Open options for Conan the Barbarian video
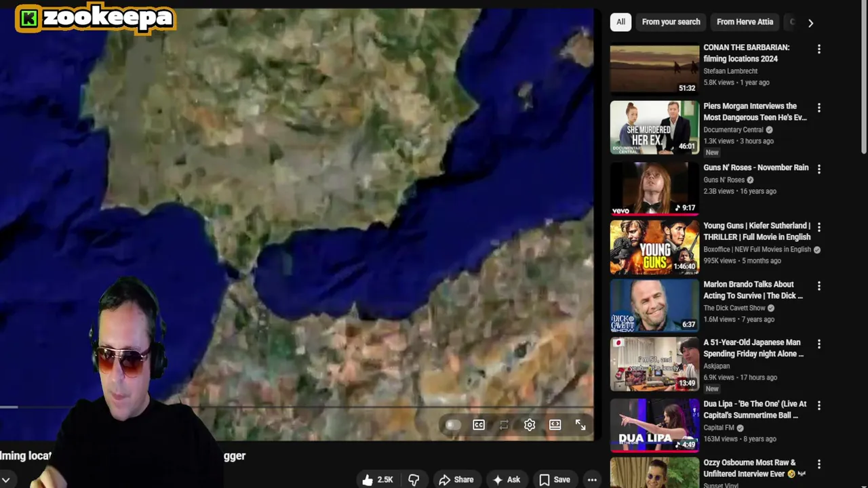The height and width of the screenshot is (488, 868). pyautogui.click(x=818, y=49)
